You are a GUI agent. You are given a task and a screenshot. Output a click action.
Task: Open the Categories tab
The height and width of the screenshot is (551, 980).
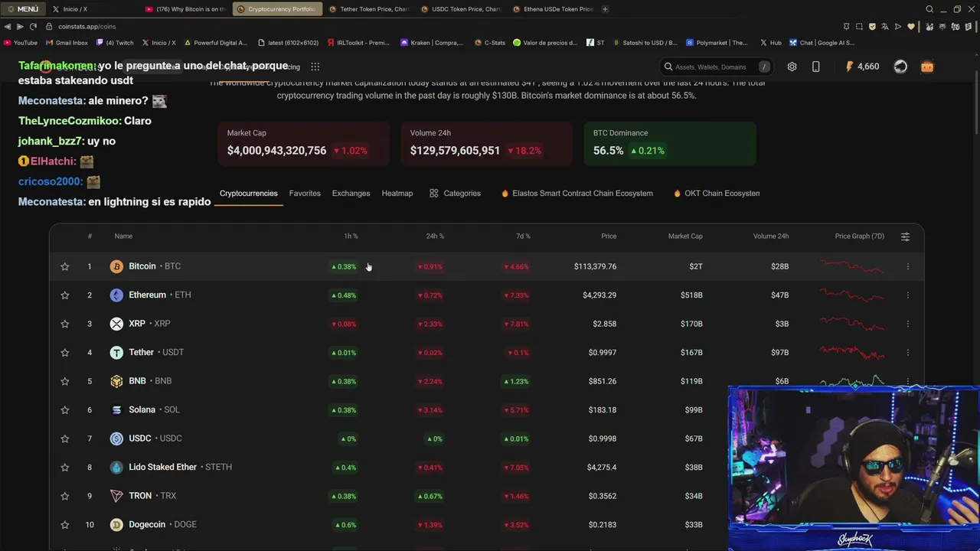455,194
